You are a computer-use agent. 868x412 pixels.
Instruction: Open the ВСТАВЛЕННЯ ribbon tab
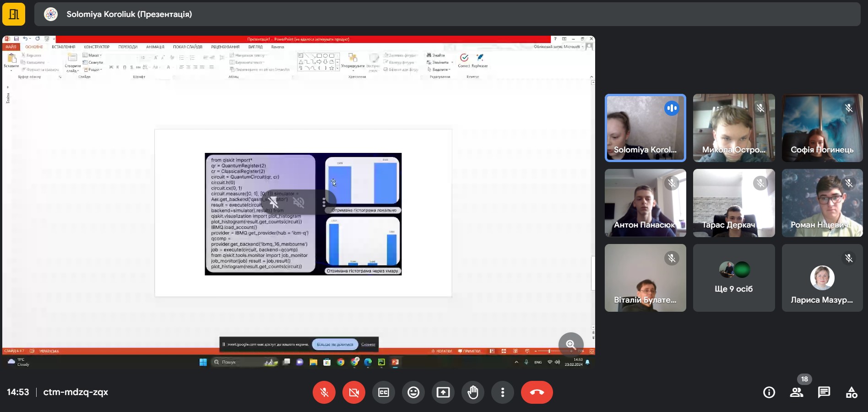click(63, 47)
